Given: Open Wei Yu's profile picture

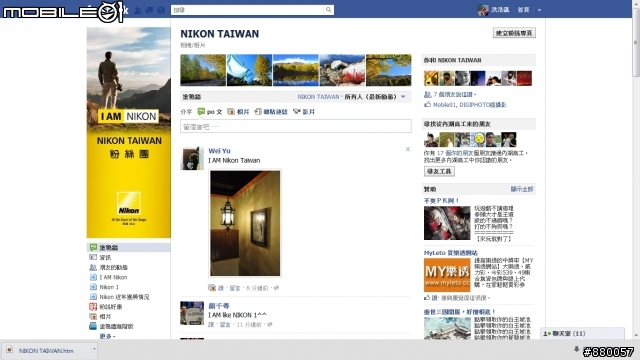Looking at the screenshot, I should [192, 158].
